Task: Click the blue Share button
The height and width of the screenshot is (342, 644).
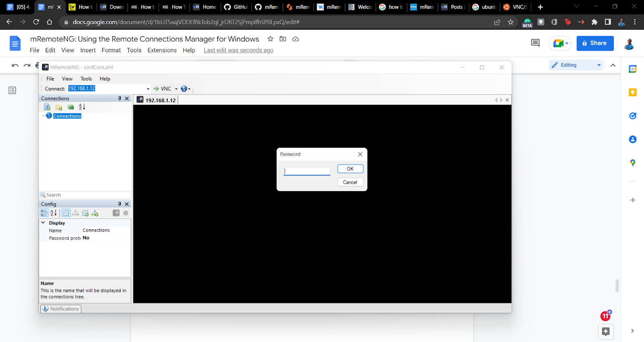Action: [594, 43]
